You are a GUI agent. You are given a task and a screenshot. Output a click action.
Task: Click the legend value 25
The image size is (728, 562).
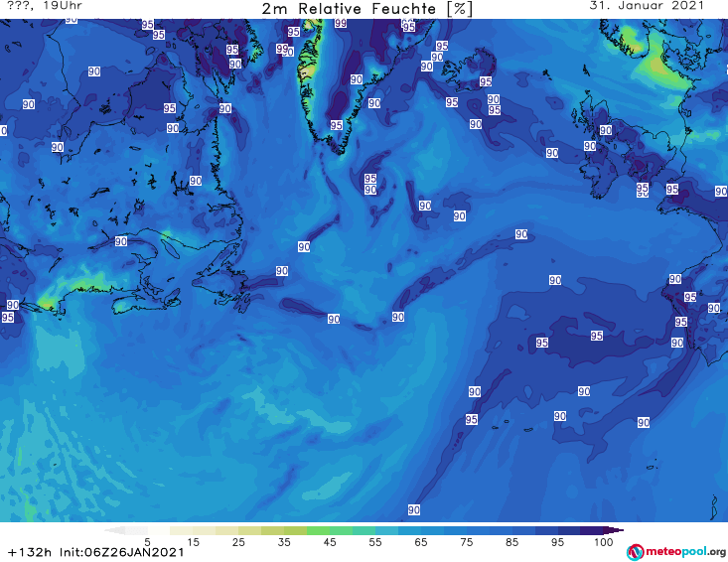point(238,542)
